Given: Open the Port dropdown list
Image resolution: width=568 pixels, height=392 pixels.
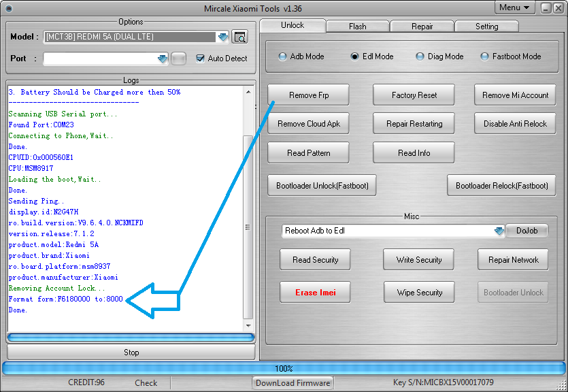Looking at the screenshot, I should [x=163, y=59].
